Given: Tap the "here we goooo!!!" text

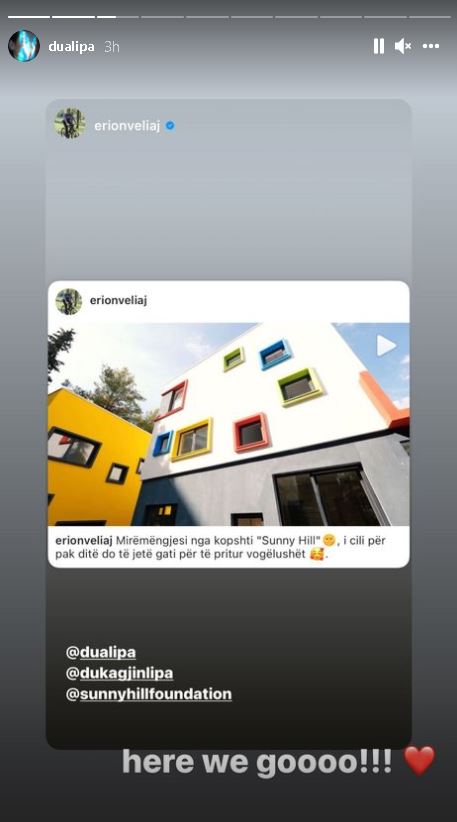Looking at the screenshot, I should coord(257,762).
